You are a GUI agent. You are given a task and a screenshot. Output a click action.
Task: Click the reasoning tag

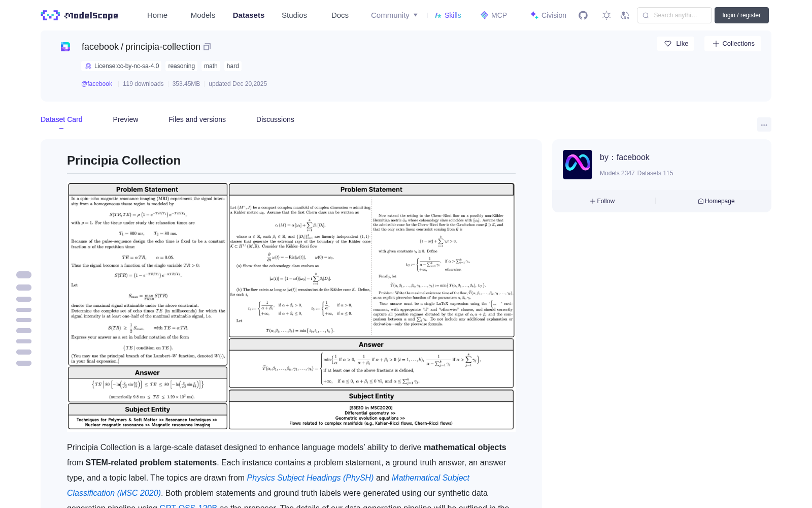tap(182, 66)
